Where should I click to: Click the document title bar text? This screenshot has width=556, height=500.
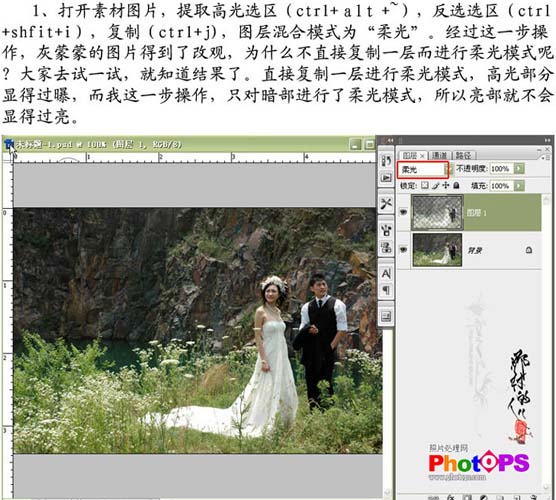click(x=99, y=144)
